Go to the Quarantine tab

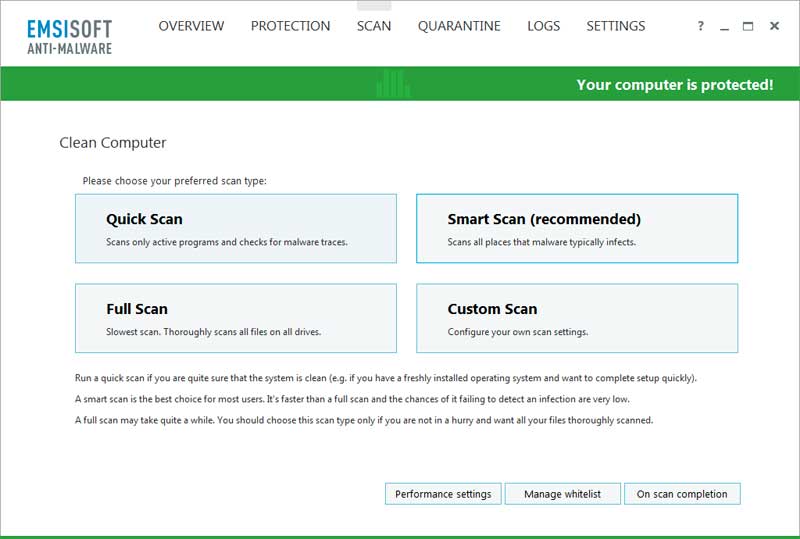(x=459, y=26)
